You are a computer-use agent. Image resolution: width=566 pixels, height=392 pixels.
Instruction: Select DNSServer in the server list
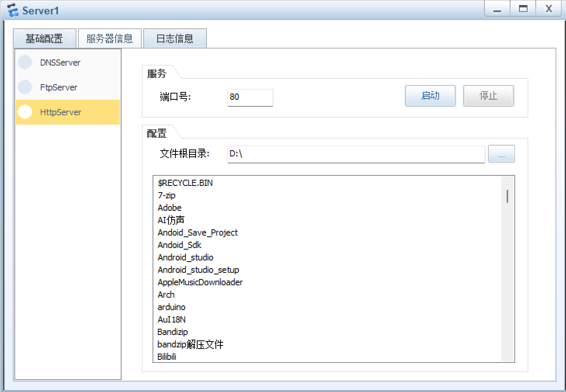tap(60, 63)
